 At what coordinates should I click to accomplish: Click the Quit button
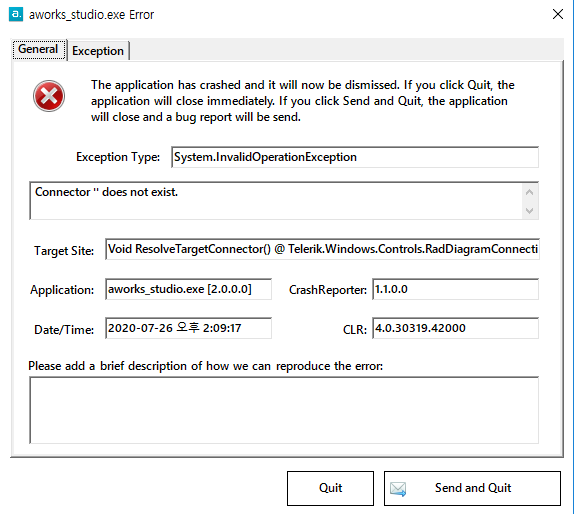coord(330,488)
